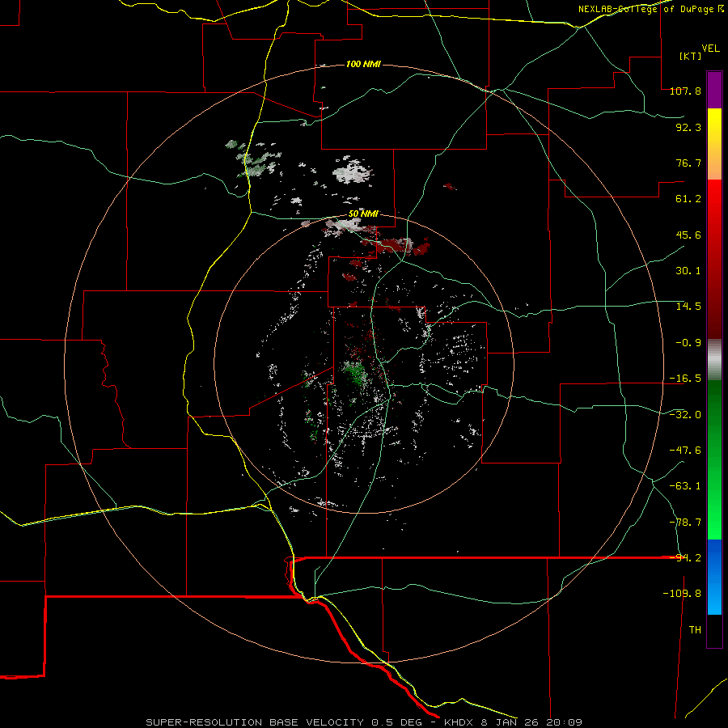Image resolution: width=728 pixels, height=728 pixels.
Task: Click the 50 NMI range ring label
Action: pos(363,214)
